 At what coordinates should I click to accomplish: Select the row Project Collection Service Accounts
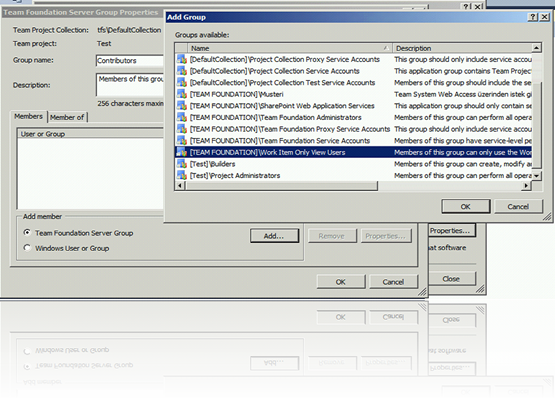coord(353,71)
